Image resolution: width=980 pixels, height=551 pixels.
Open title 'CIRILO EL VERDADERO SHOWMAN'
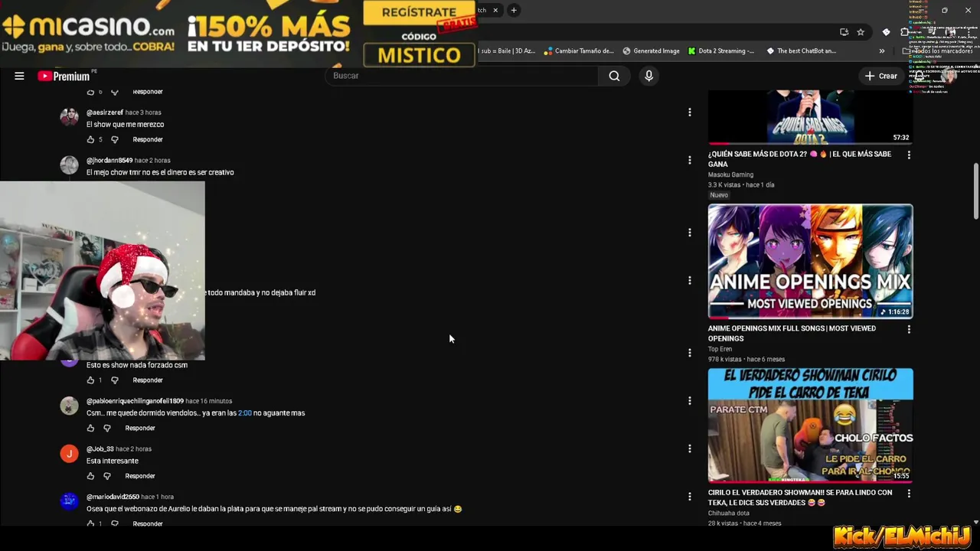pos(800,497)
